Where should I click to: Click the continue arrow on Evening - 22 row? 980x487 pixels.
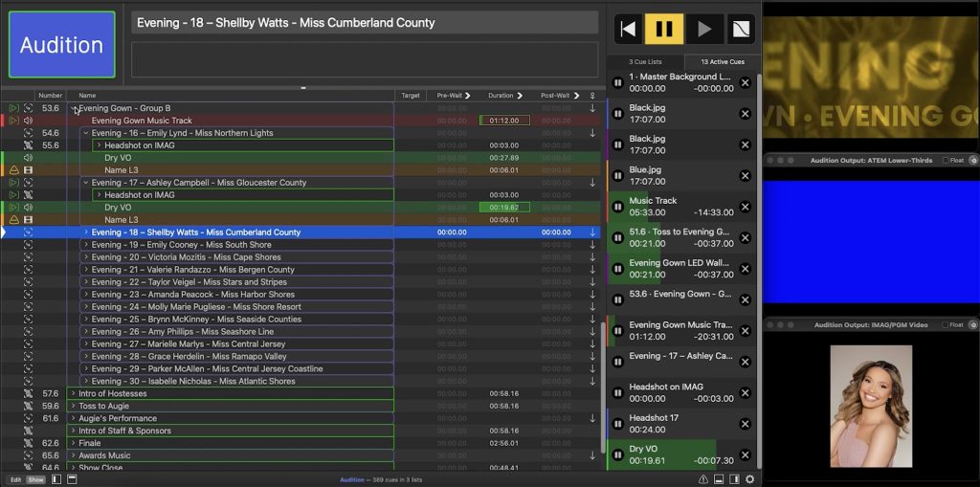592,282
